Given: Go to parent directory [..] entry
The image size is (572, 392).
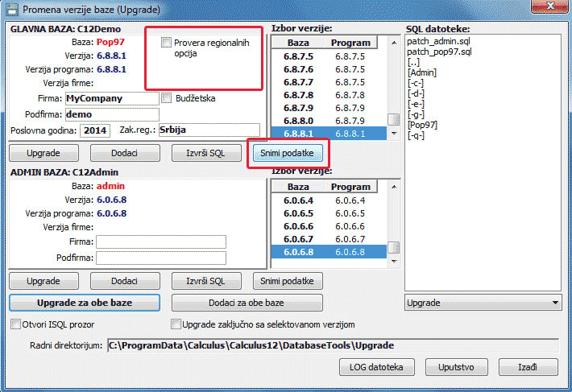Looking at the screenshot, I should click(414, 62).
